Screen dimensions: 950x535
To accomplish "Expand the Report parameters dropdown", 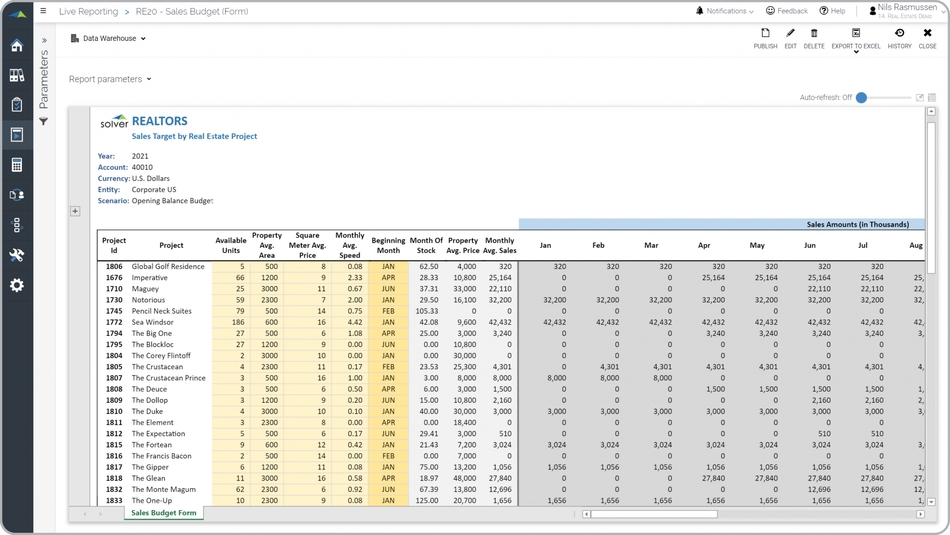I will [x=110, y=79].
